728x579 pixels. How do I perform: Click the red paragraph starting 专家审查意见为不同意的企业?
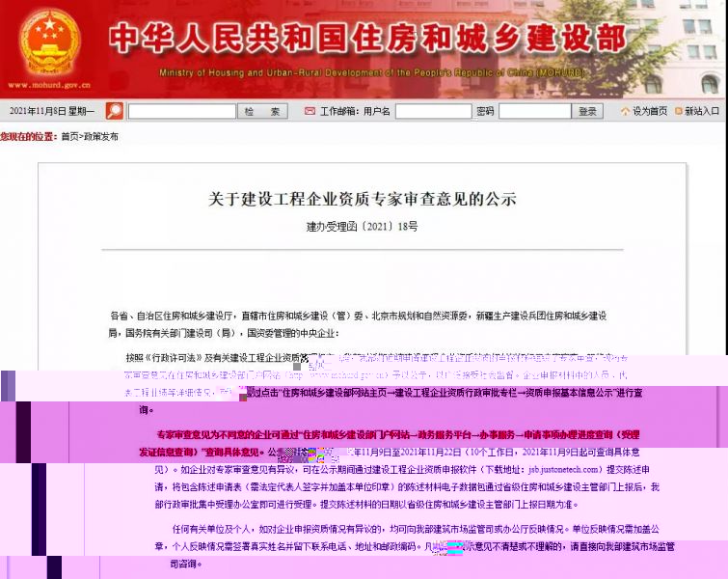(x=390, y=443)
